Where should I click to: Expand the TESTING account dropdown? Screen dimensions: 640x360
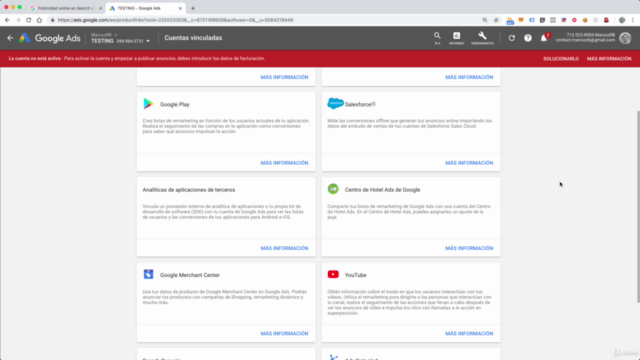click(148, 41)
